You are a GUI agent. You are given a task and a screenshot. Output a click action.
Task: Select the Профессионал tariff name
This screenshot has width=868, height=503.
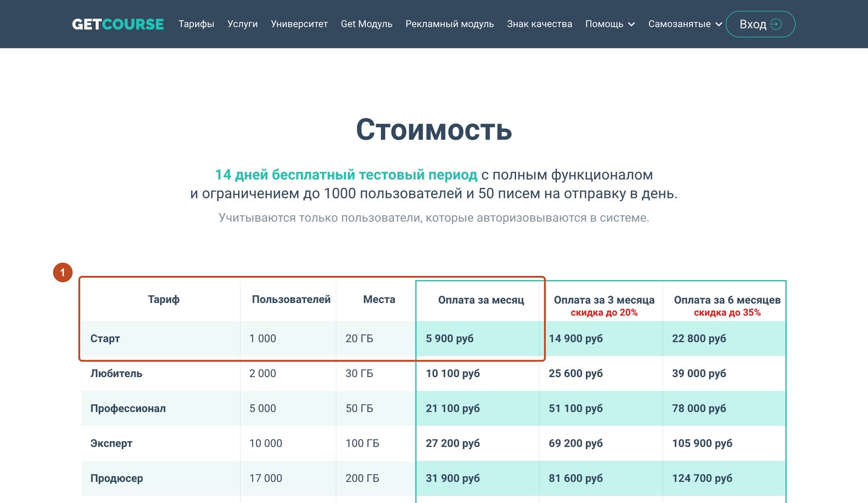tap(128, 408)
